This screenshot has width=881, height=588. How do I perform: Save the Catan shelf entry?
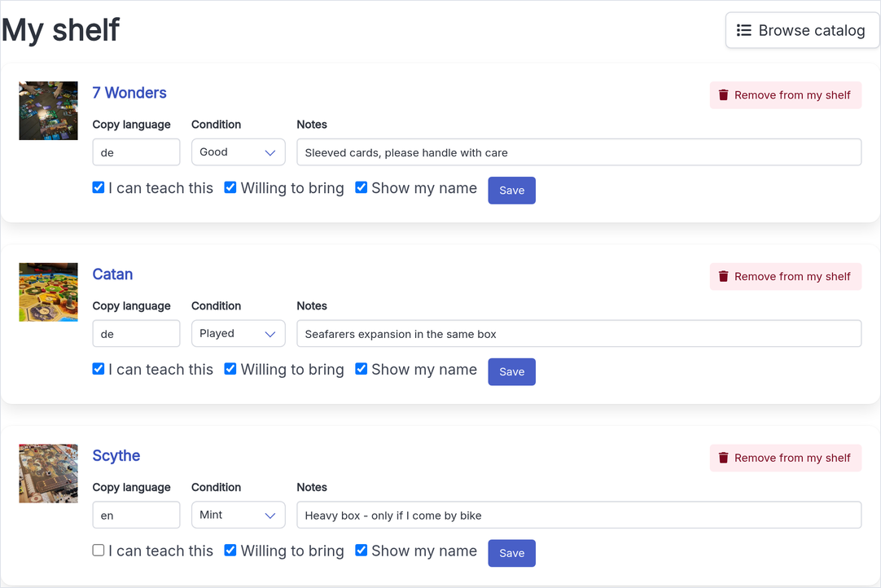512,372
